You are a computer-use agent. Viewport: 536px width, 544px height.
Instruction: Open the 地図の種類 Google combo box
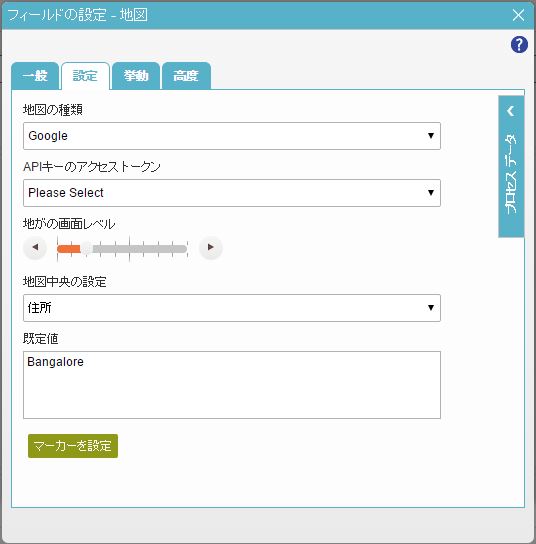[x=232, y=136]
